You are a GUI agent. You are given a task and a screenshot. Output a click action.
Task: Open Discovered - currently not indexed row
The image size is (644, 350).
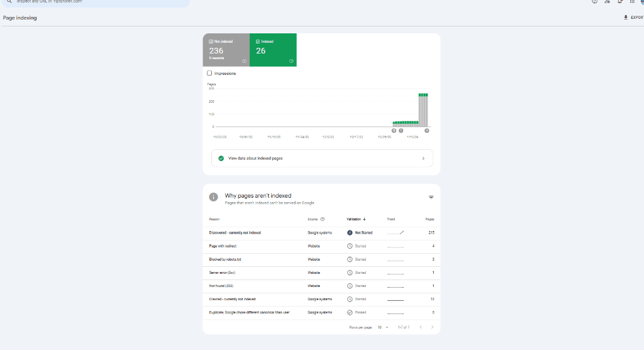coord(235,233)
